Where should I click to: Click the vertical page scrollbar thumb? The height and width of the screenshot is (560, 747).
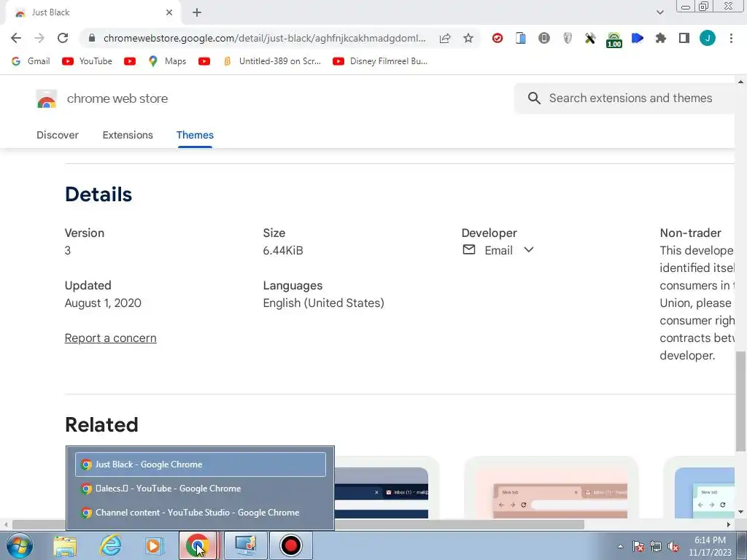point(741,401)
